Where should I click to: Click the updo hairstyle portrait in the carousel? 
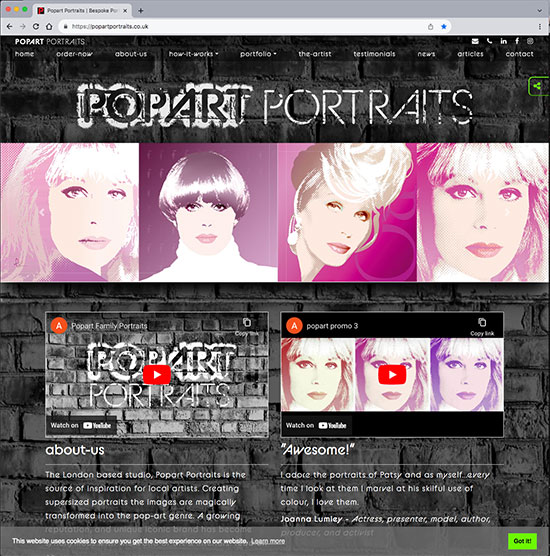click(347, 212)
